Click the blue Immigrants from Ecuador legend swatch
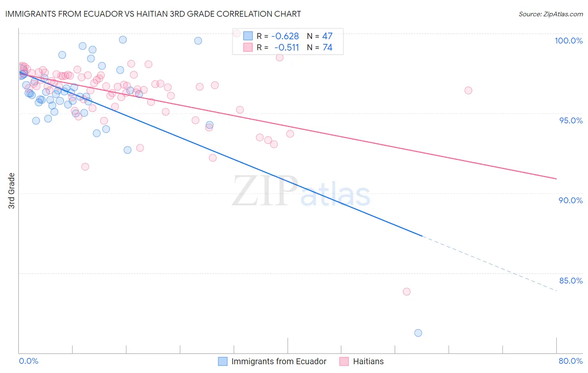Image resolution: width=588 pixels, height=373 pixels. 223,361
